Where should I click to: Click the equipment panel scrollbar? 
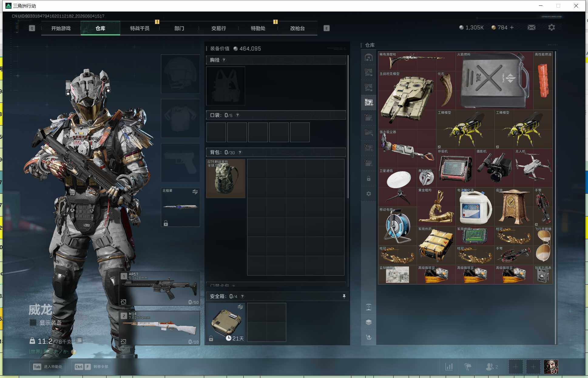[x=348, y=127]
